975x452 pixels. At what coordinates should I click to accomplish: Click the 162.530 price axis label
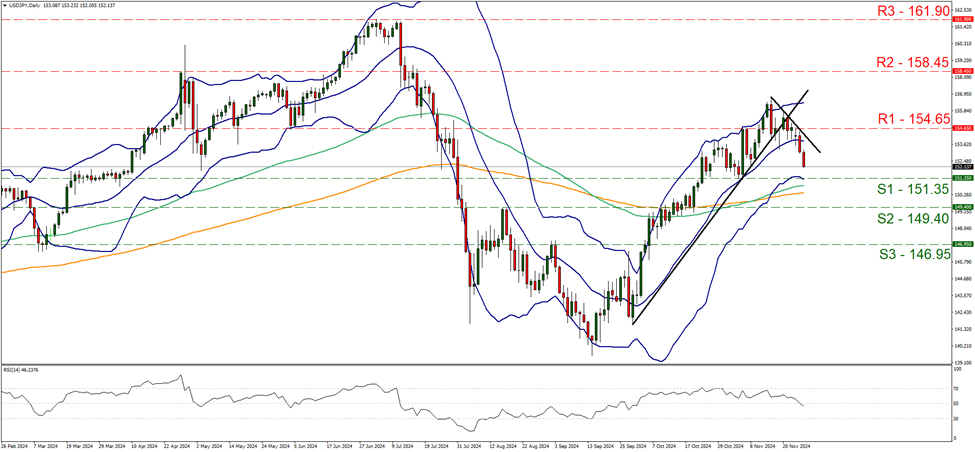(961, 10)
